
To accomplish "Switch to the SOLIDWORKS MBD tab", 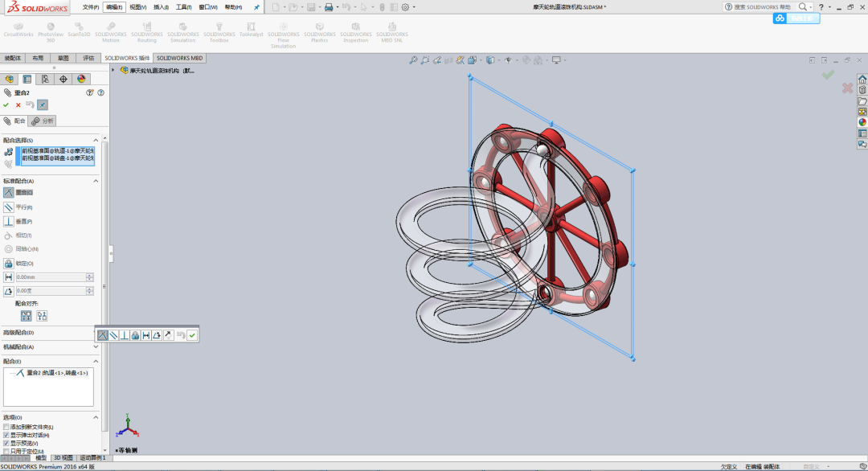I will 178,57.
